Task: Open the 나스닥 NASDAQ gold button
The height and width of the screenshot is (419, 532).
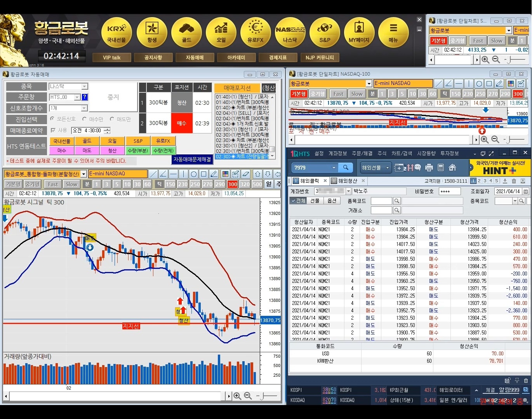Action: (x=290, y=33)
